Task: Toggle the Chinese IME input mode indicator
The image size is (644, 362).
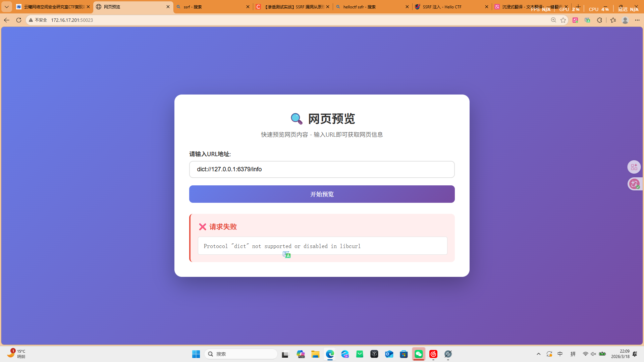Action: coord(560,354)
